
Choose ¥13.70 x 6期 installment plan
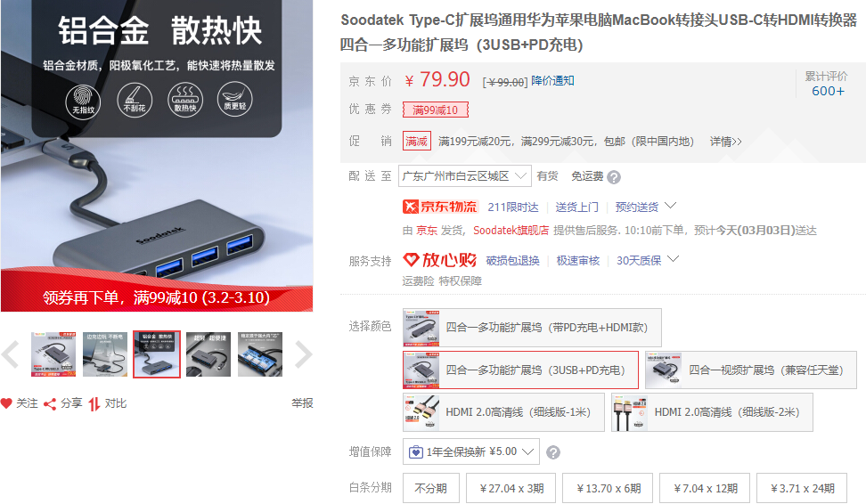[608, 488]
